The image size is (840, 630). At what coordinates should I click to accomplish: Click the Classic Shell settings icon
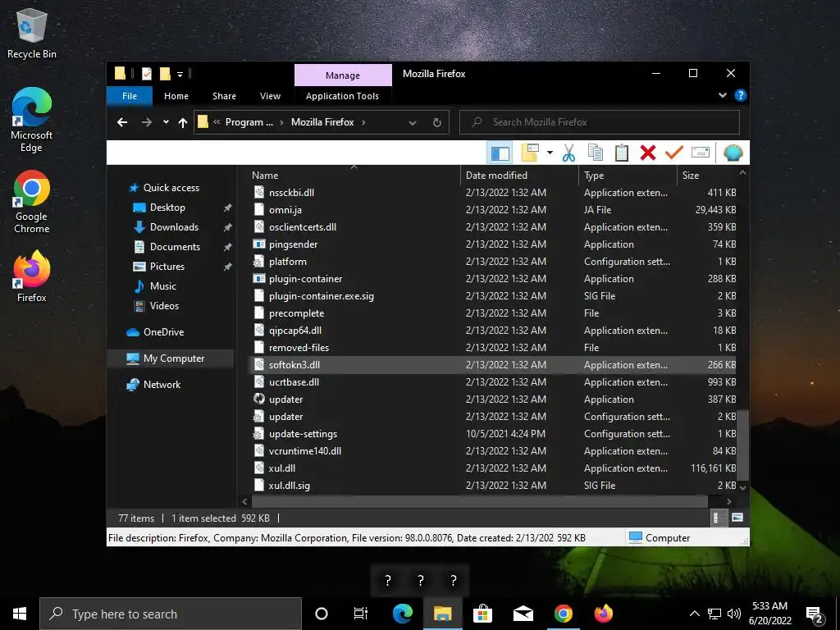(x=733, y=153)
